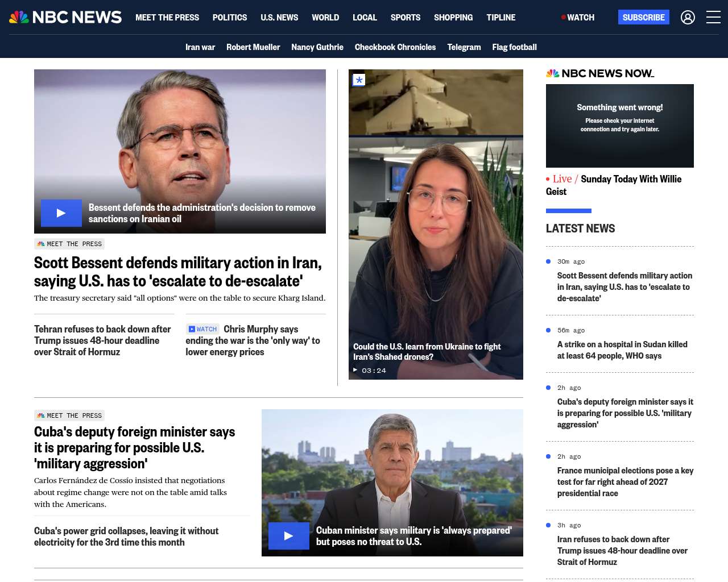
Task: Open Chris Murphy energy prices story
Action: [253, 340]
